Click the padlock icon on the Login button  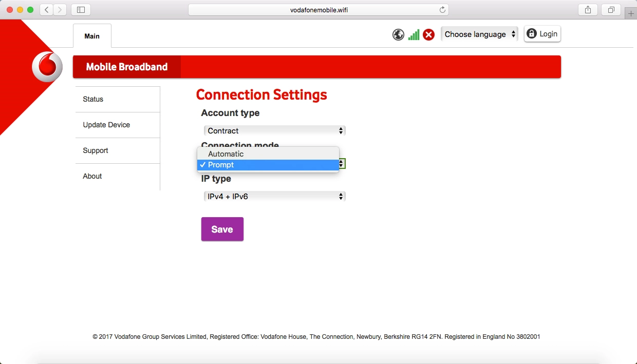(531, 33)
